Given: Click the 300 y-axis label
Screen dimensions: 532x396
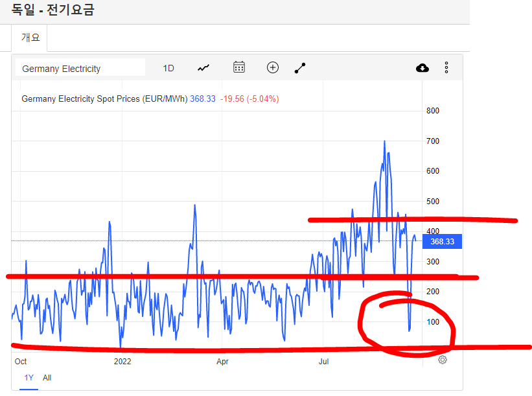Looking at the screenshot, I should [433, 262].
